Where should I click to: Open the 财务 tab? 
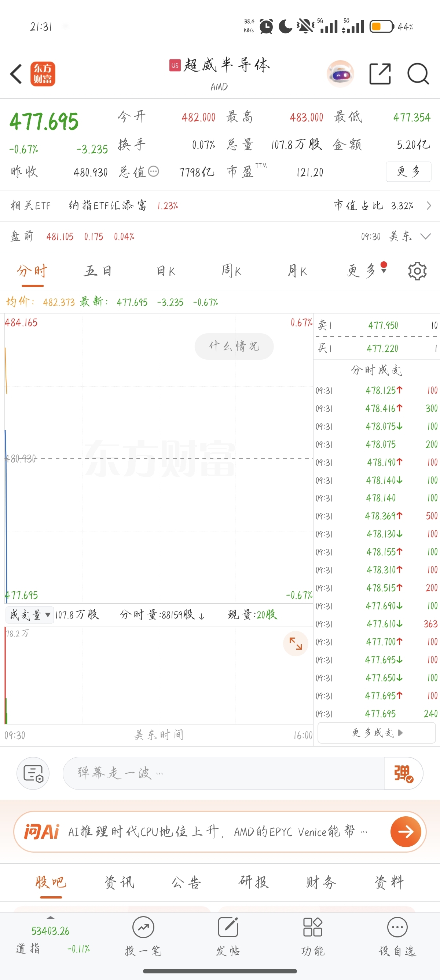pos(321,882)
